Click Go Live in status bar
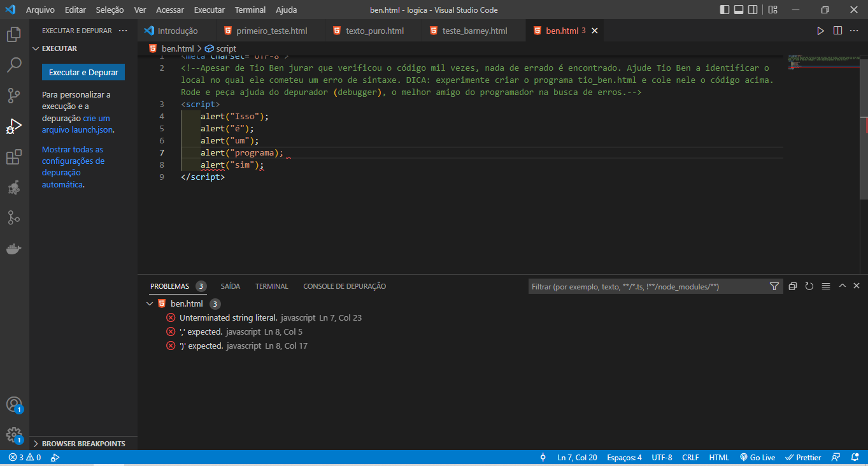 [758, 458]
